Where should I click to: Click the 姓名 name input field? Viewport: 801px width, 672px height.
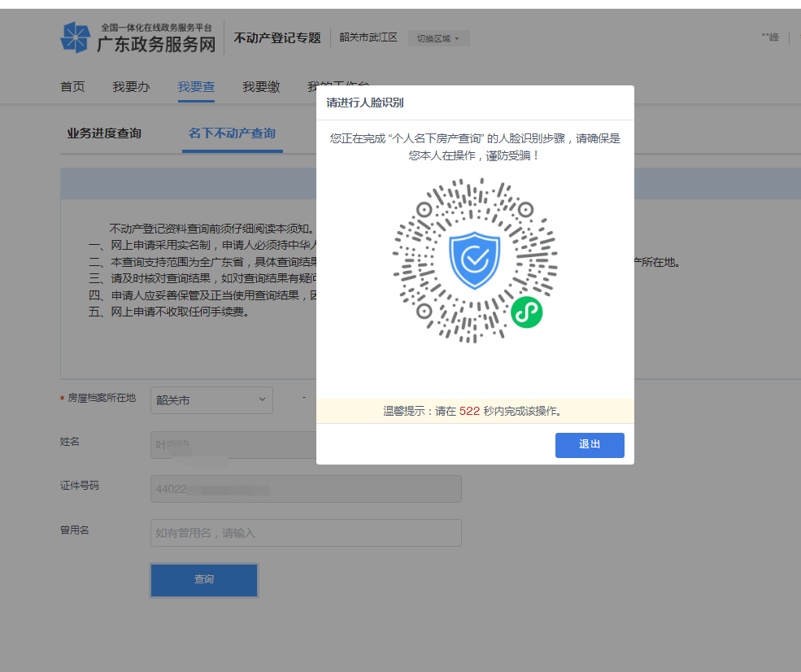[233, 445]
